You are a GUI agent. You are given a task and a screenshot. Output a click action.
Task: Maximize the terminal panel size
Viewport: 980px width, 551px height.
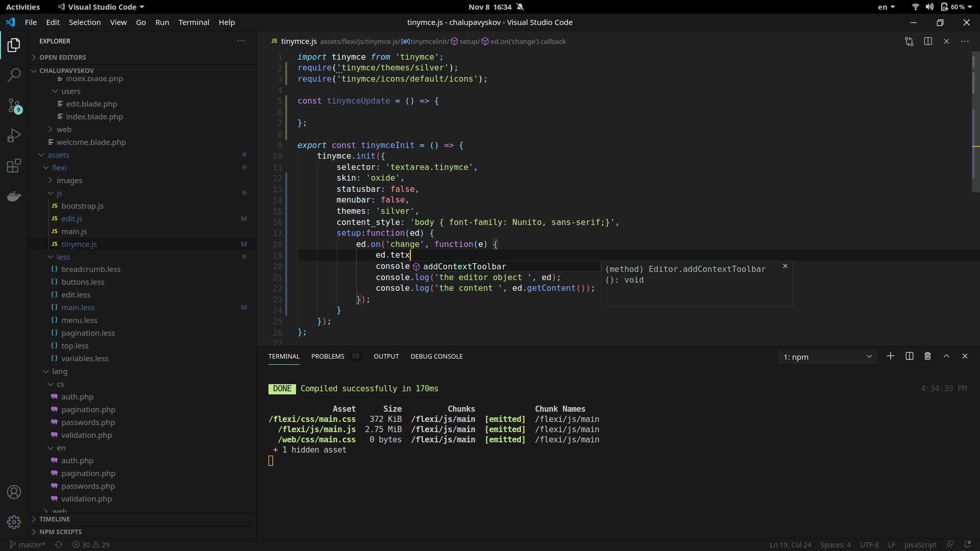click(x=946, y=356)
